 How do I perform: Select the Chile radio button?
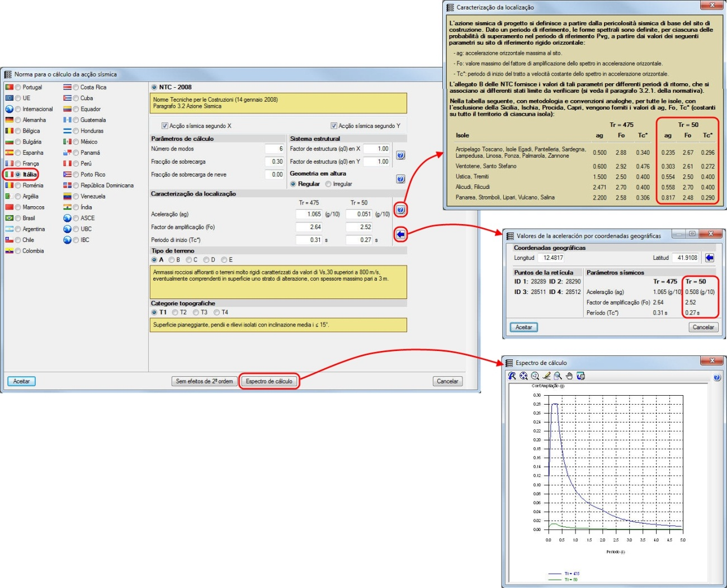coord(18,240)
